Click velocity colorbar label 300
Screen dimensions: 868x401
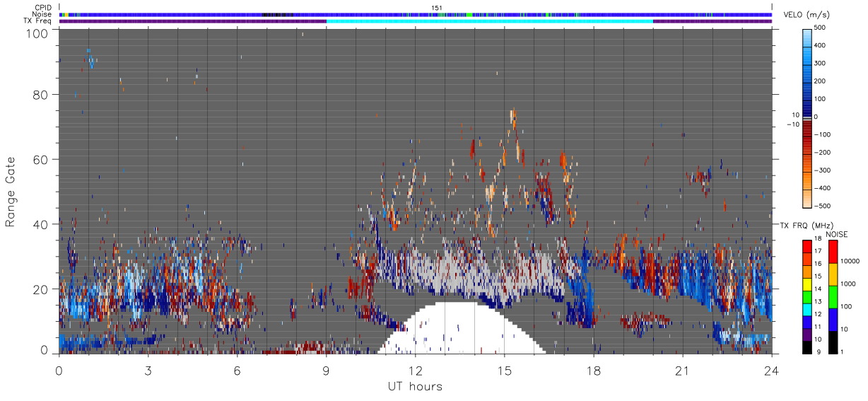(x=819, y=63)
